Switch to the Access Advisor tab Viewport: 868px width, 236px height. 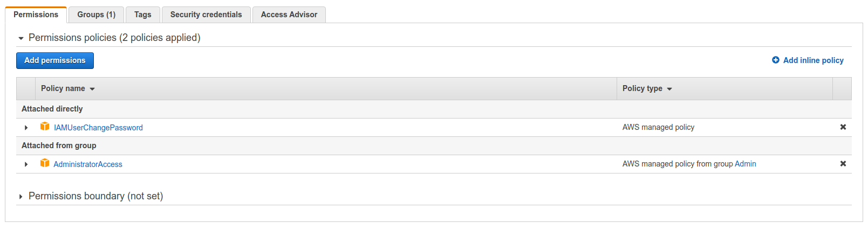pyautogui.click(x=289, y=15)
